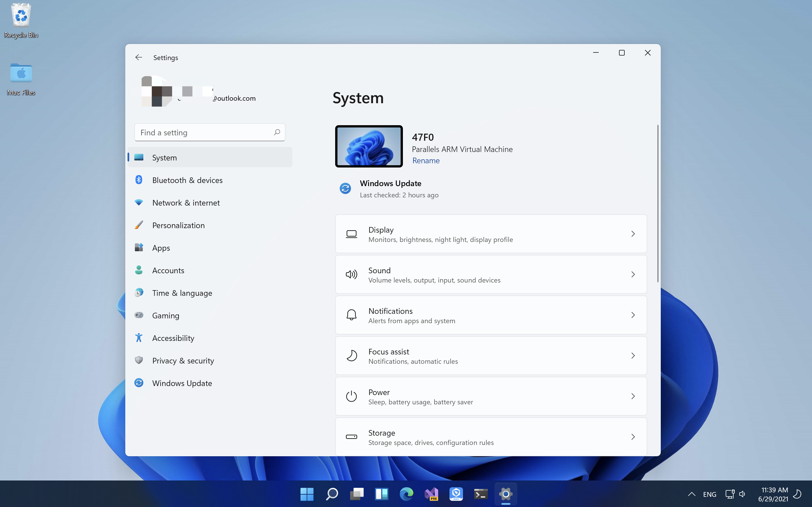Open Widgets from the taskbar
Viewport: 812px width, 507px height.
(381, 494)
